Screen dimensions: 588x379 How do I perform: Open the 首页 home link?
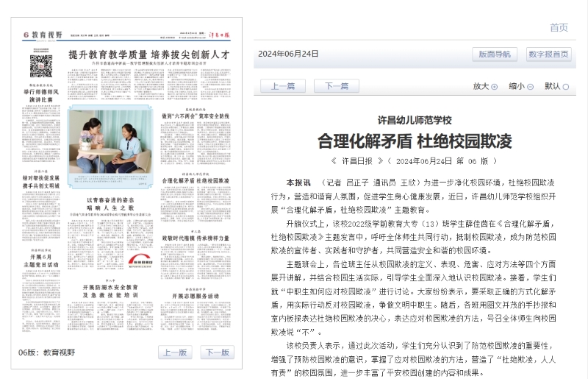[559, 27]
